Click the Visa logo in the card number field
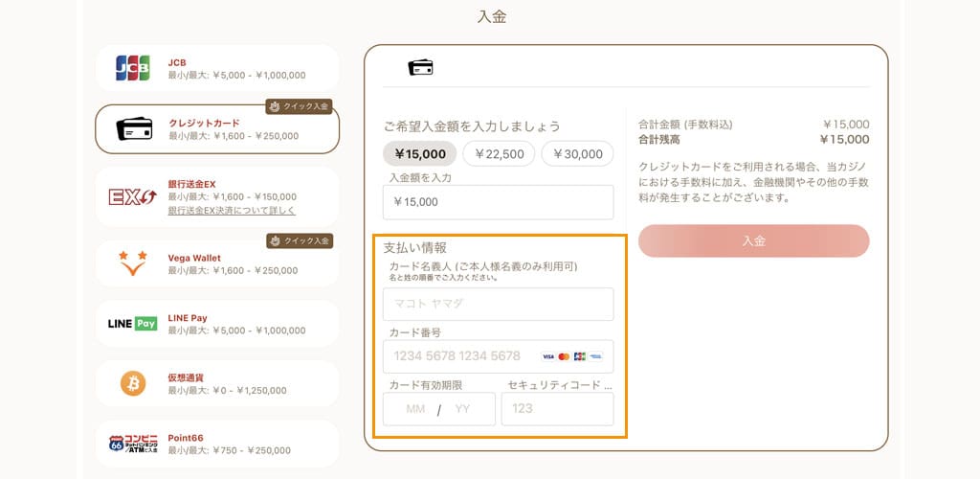 coord(548,356)
